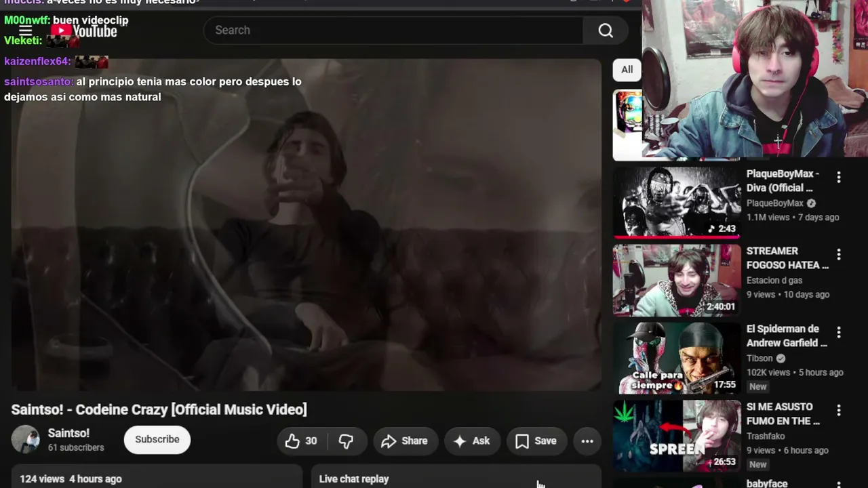Click the kaizenflex64 chat username
Screen dimensions: 868x488
37,62
